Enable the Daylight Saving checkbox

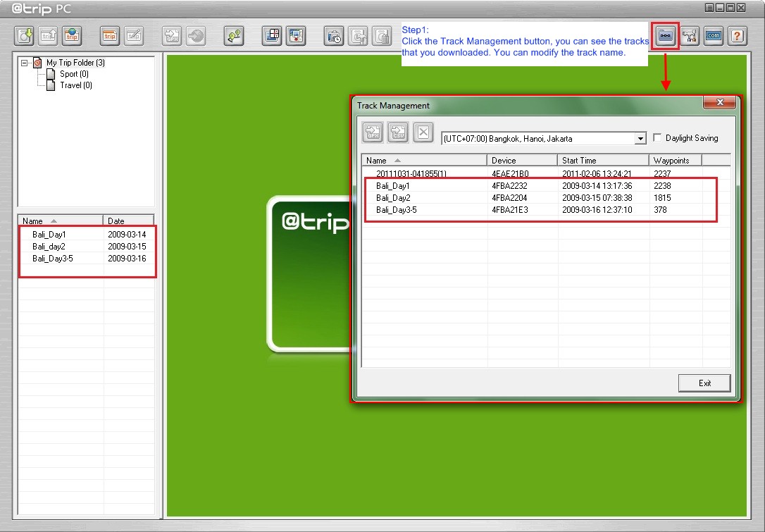[657, 137]
